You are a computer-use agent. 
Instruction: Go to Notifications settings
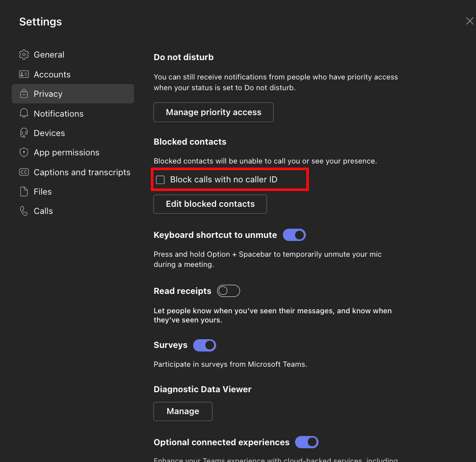72,114
